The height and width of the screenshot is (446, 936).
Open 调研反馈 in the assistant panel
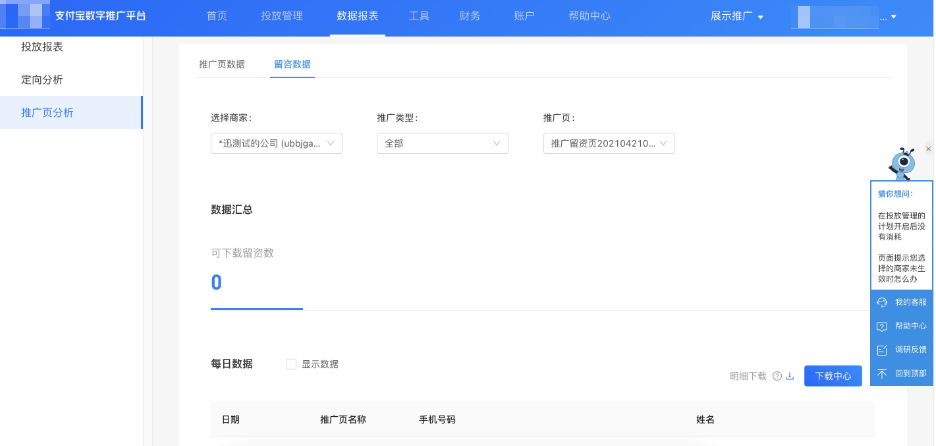tap(901, 350)
